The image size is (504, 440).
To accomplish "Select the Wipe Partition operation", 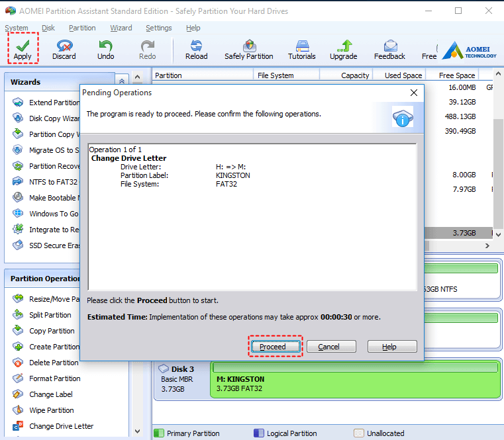I will tap(43, 410).
